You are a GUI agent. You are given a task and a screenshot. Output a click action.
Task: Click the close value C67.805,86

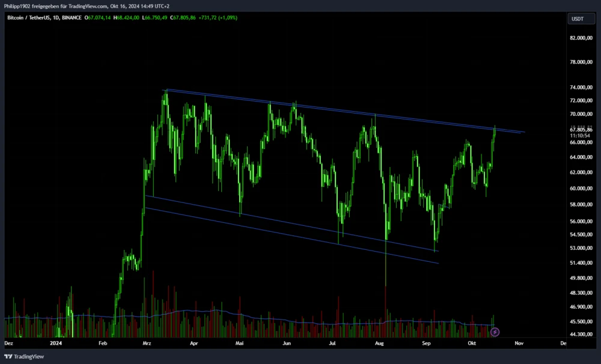click(x=182, y=17)
